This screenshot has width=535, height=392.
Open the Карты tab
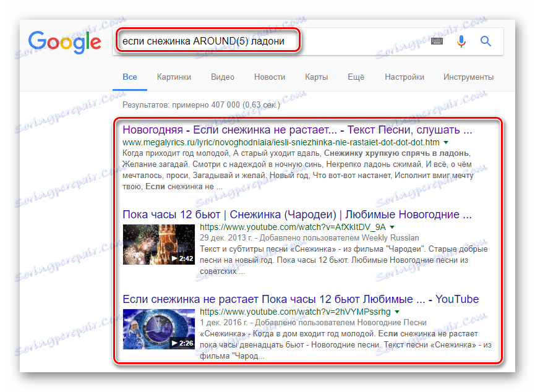click(316, 77)
